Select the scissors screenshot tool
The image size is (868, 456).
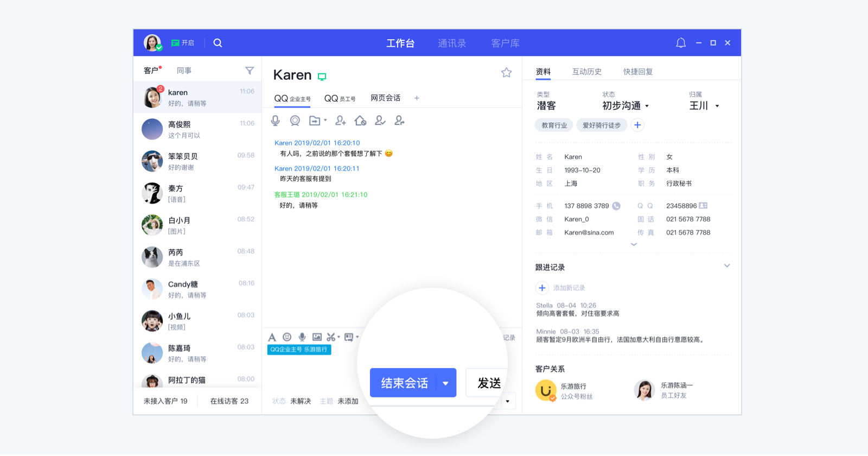(x=331, y=337)
